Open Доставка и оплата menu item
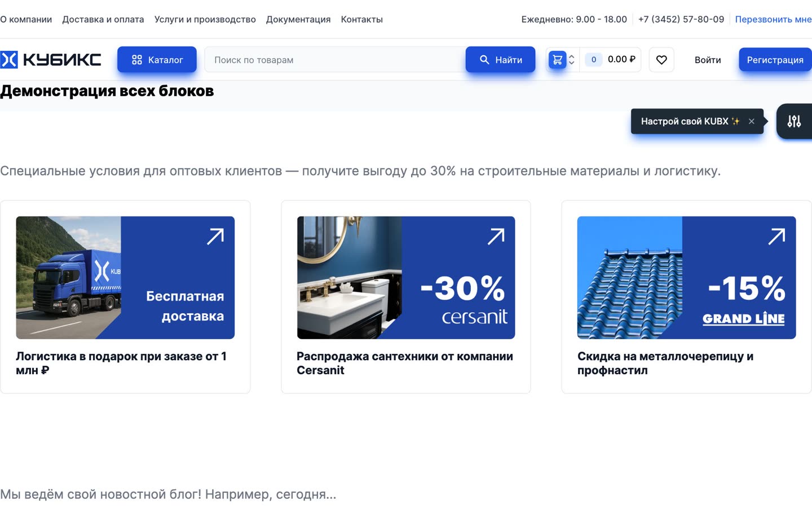The image size is (812, 508). click(x=103, y=19)
